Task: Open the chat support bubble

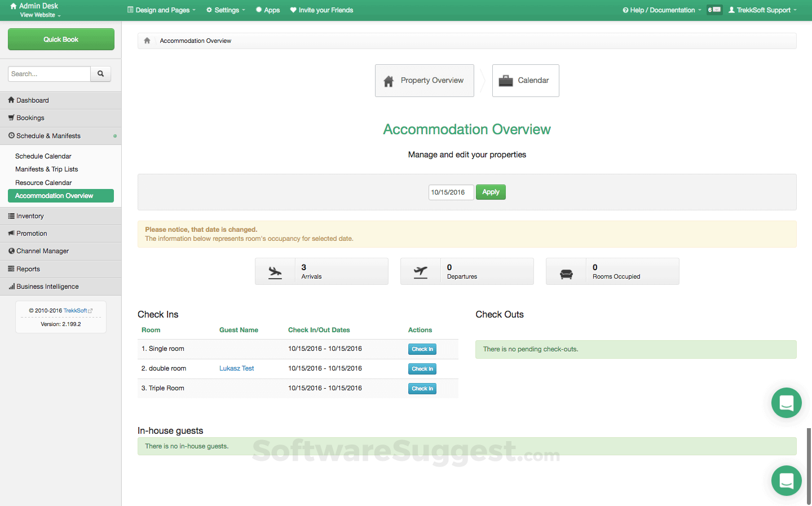Action: [786, 481]
